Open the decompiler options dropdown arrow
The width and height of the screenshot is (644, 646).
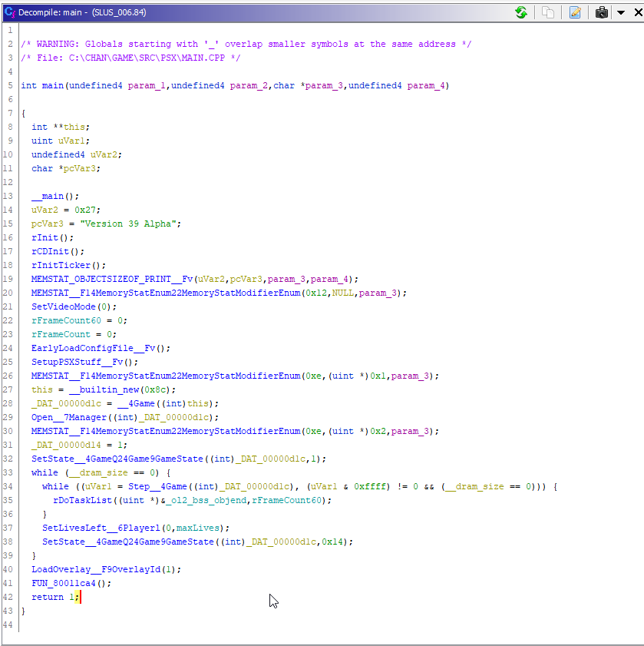[620, 12]
